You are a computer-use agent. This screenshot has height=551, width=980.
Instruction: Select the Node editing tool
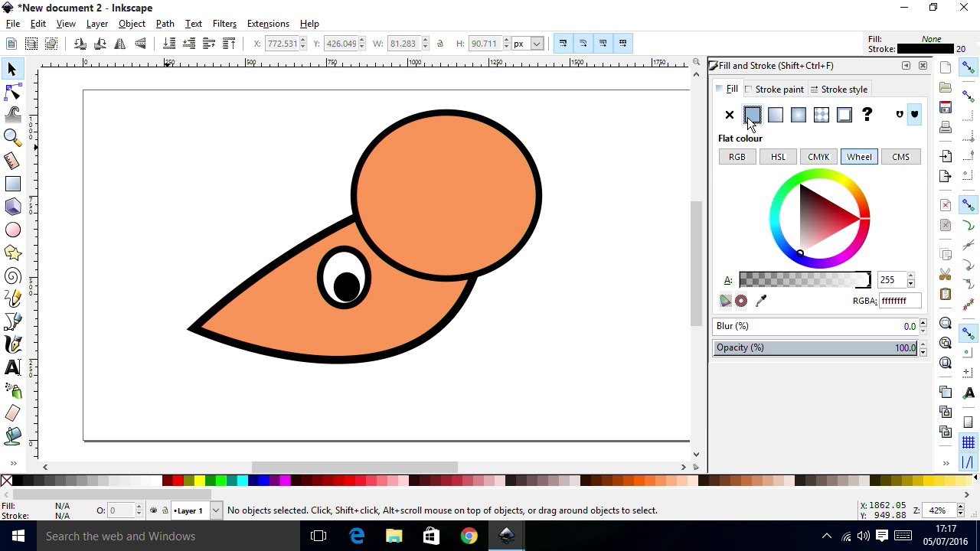click(12, 92)
